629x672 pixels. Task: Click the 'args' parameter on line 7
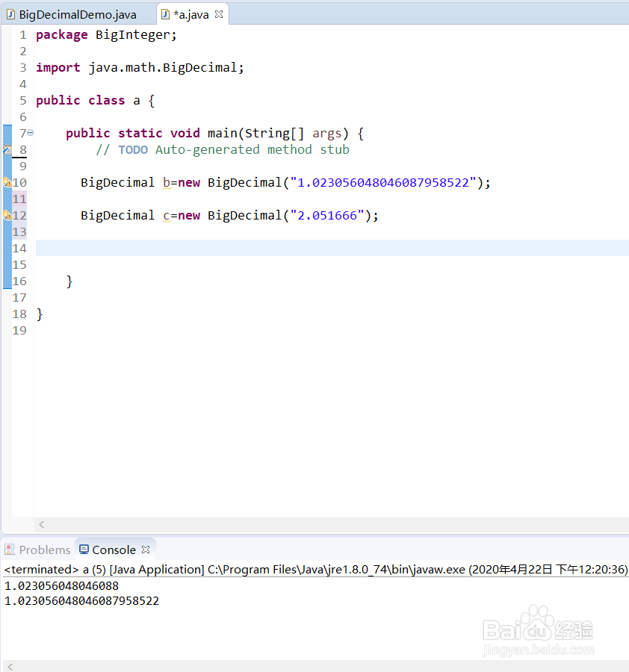pos(327,134)
